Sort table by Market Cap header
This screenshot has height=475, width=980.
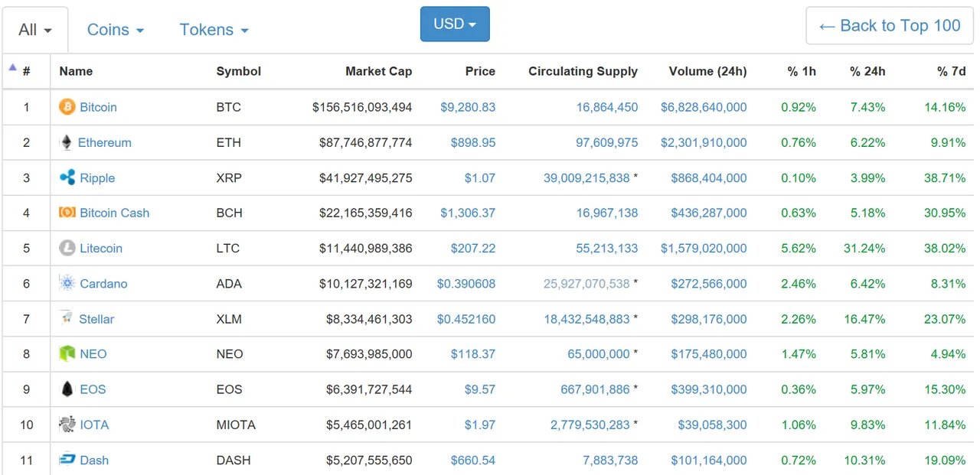pos(378,71)
